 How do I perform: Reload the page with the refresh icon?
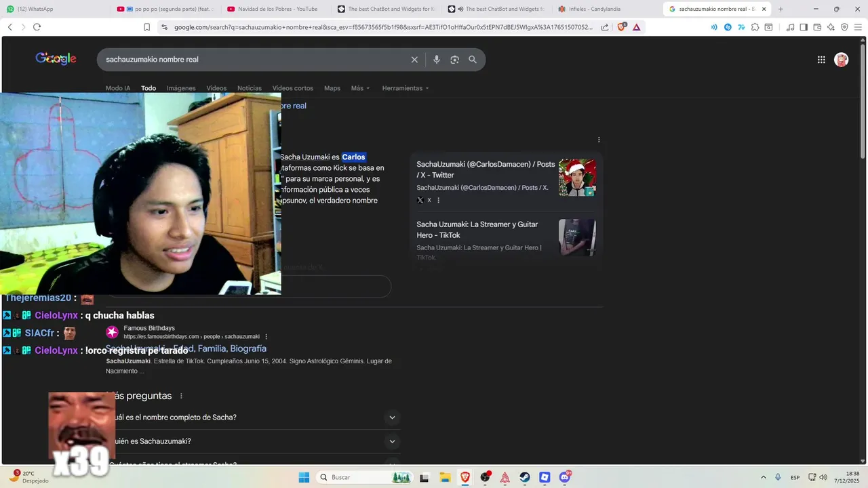(37, 27)
